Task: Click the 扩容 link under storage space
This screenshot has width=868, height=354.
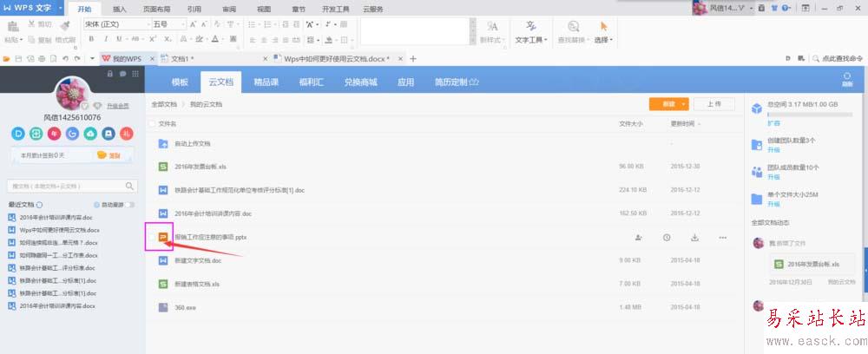Action: coord(773,122)
